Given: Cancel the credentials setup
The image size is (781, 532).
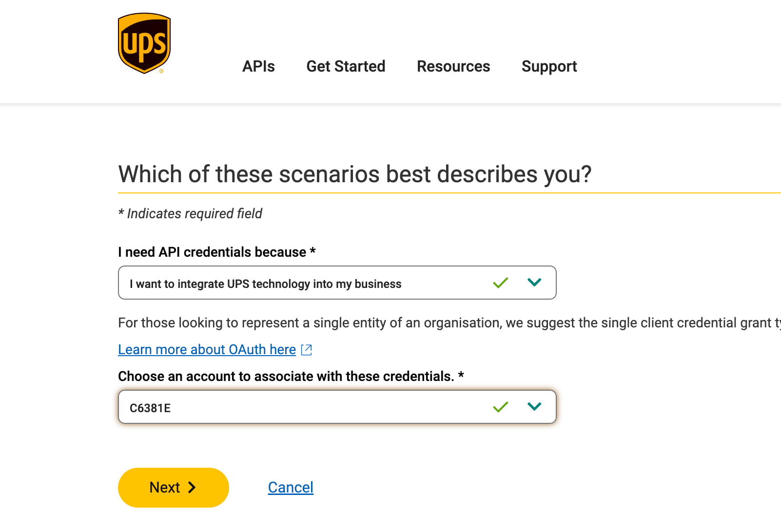Looking at the screenshot, I should (291, 488).
